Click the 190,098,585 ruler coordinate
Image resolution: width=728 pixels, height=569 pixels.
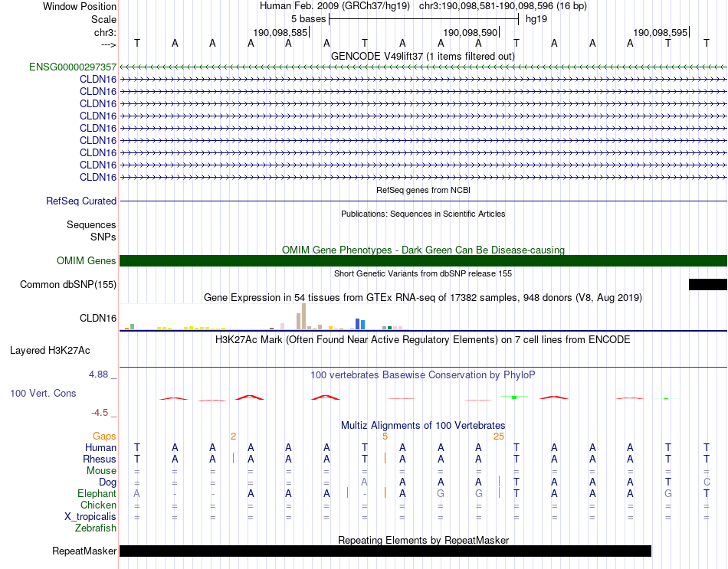pyautogui.click(x=280, y=32)
